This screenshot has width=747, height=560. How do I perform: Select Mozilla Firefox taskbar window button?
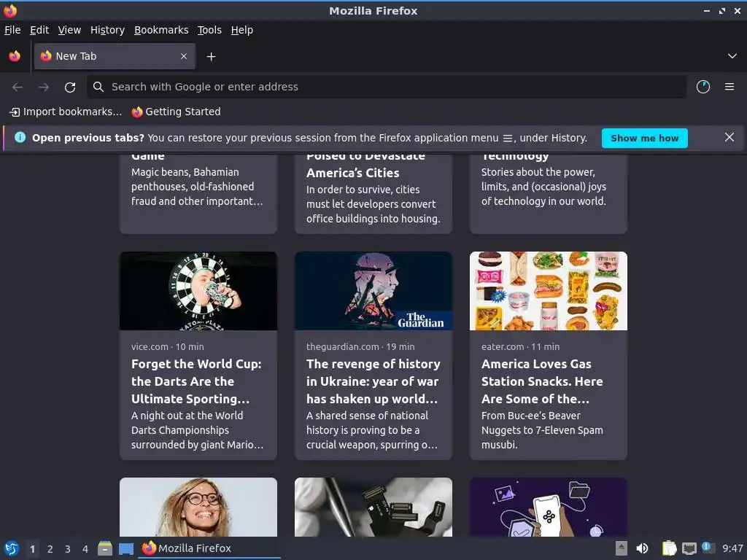209,548
